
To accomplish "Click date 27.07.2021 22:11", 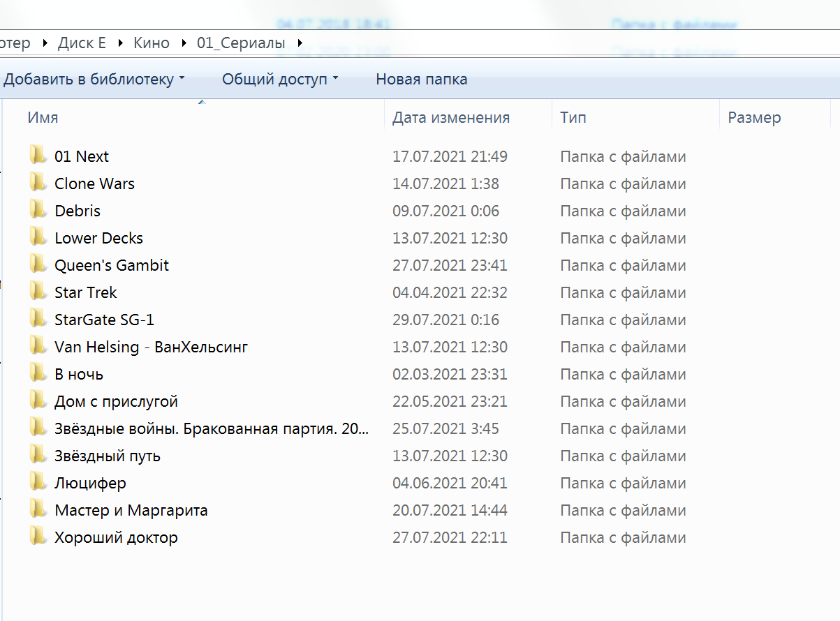I will click(x=450, y=537).
